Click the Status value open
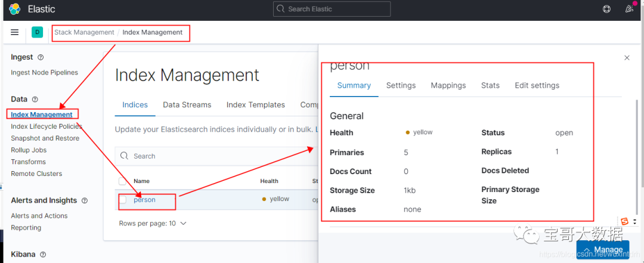Viewport: 644px width, 263px height. [564, 133]
